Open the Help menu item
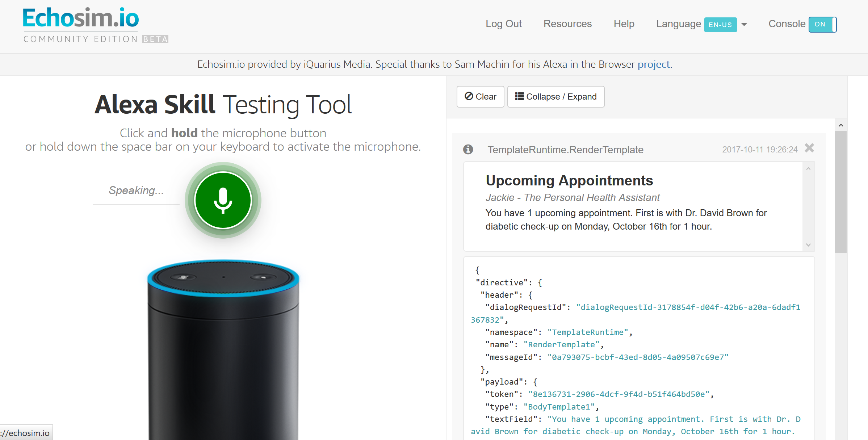Viewport: 868px width, 440px height. pos(624,24)
